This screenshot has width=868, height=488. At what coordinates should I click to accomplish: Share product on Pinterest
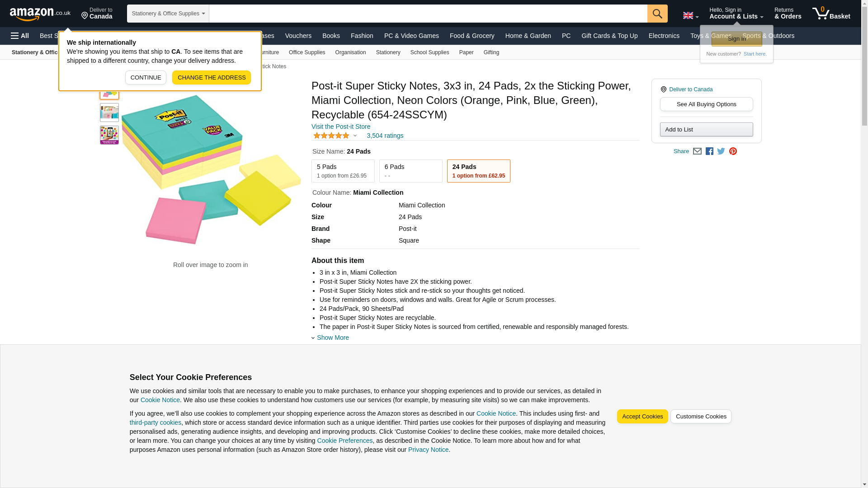click(733, 151)
